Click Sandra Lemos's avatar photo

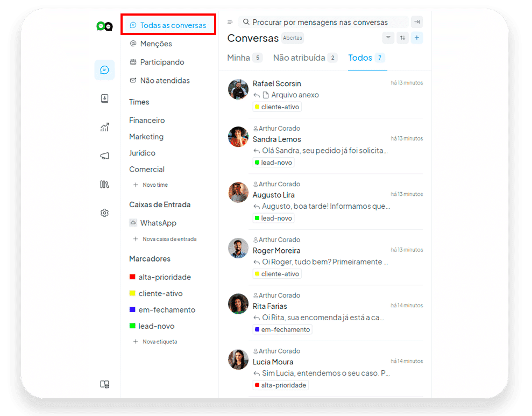coord(238,137)
